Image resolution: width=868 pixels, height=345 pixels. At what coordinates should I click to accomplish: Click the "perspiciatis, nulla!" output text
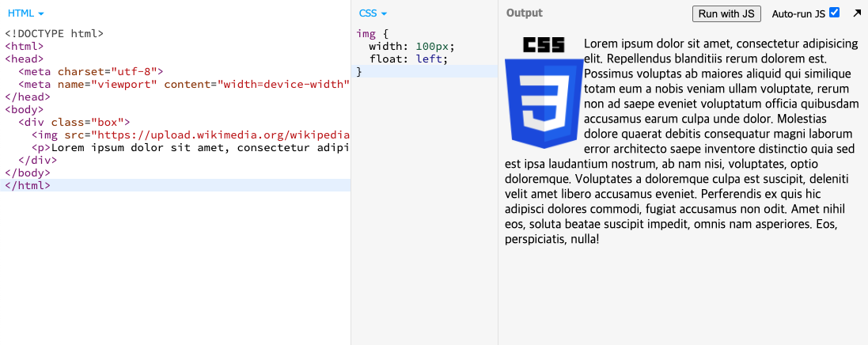click(x=552, y=239)
